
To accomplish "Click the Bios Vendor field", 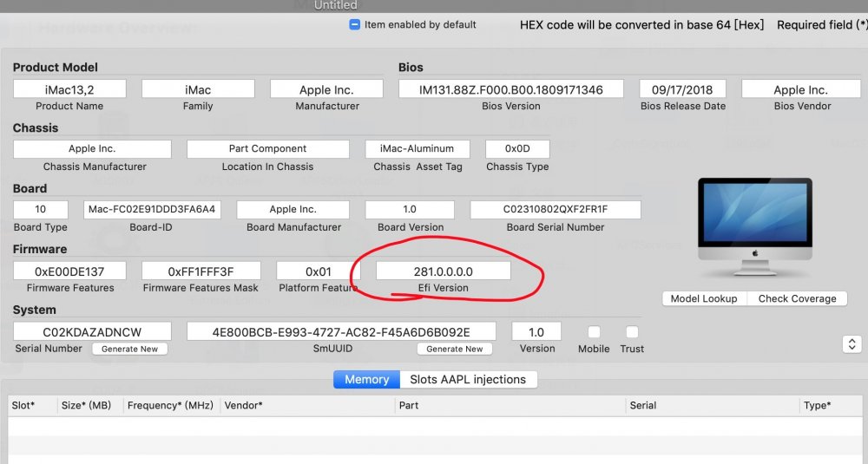I will point(801,89).
